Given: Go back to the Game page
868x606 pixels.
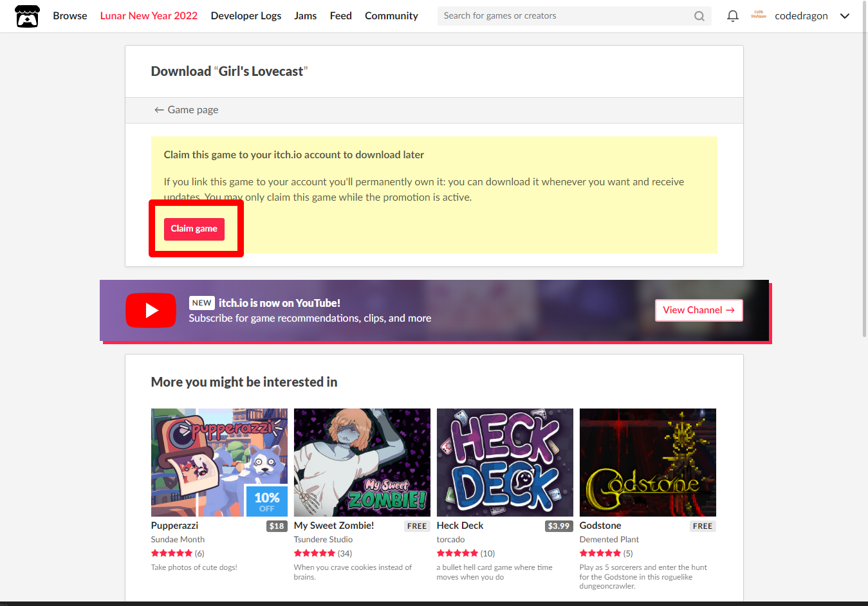Looking at the screenshot, I should (x=186, y=110).
